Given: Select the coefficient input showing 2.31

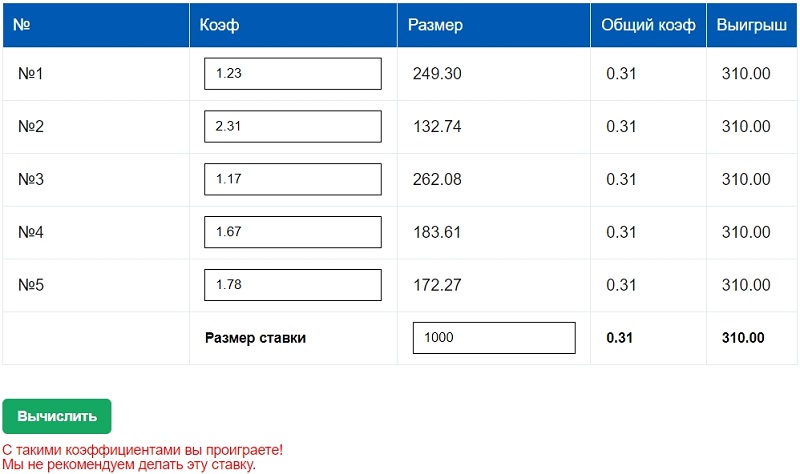Looking at the screenshot, I should click(x=292, y=127).
